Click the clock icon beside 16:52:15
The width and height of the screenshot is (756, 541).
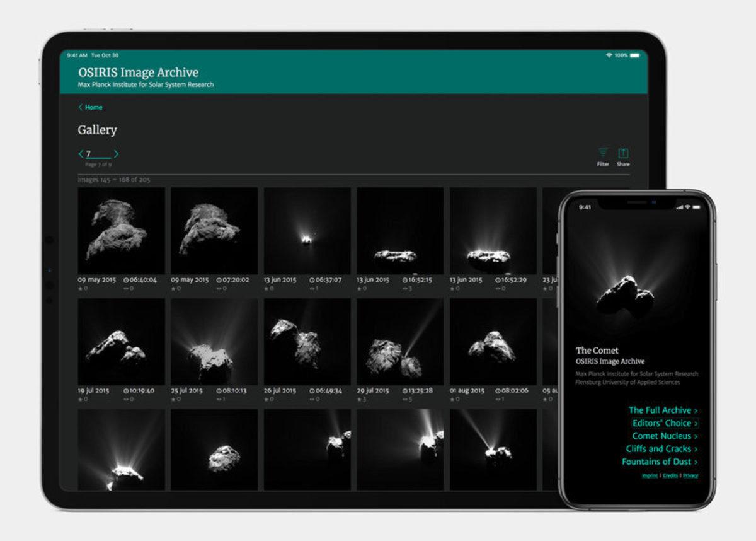pos(404,279)
